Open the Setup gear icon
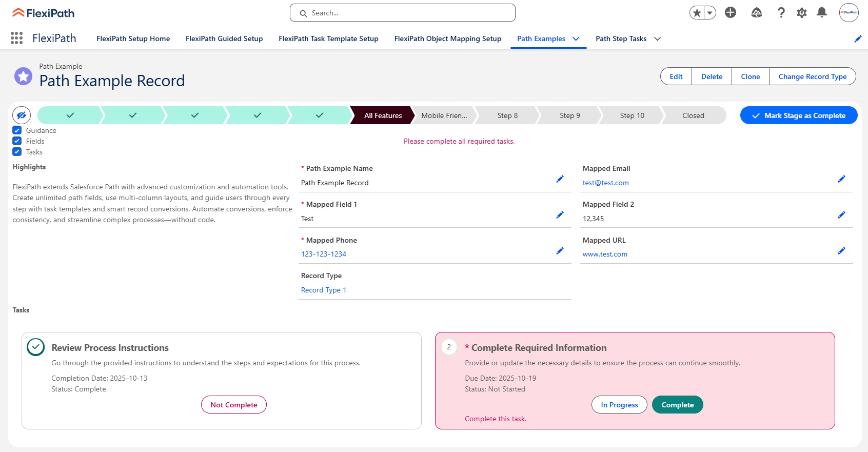The height and width of the screenshot is (452, 868). (801, 13)
